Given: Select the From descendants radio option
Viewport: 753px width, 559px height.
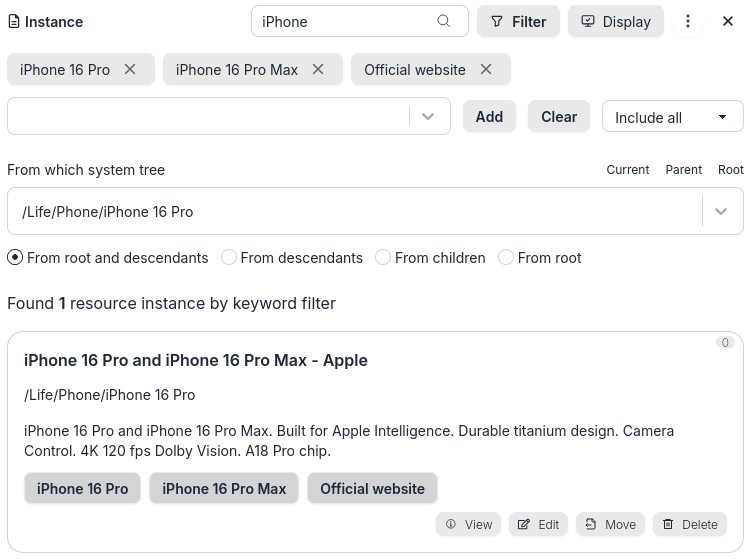Looking at the screenshot, I should [229, 257].
